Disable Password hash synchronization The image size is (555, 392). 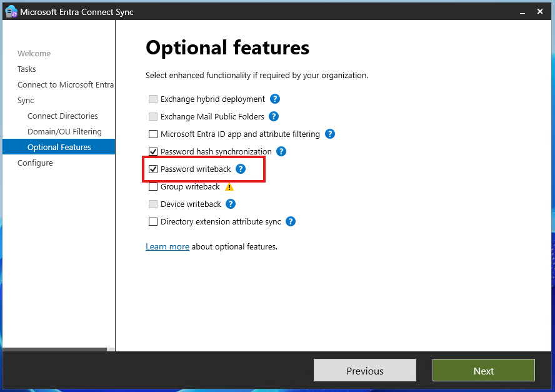tap(153, 151)
